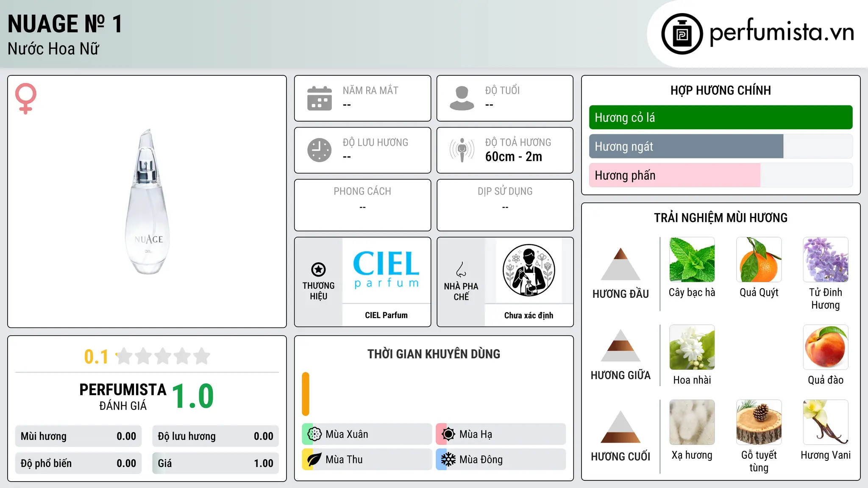Click the top notes pyramid icon

point(620,264)
